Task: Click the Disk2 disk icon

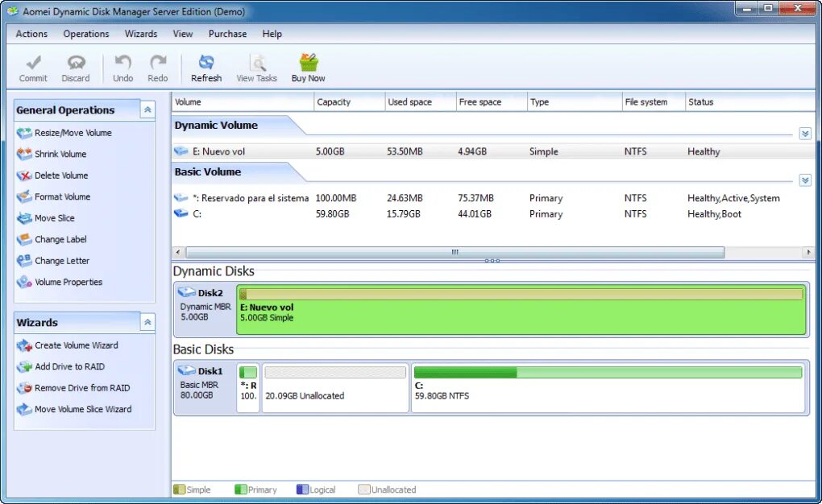Action: (x=187, y=292)
